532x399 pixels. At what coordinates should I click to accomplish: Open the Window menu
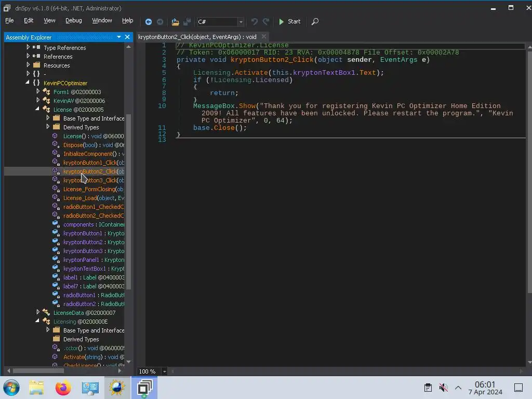point(102,20)
